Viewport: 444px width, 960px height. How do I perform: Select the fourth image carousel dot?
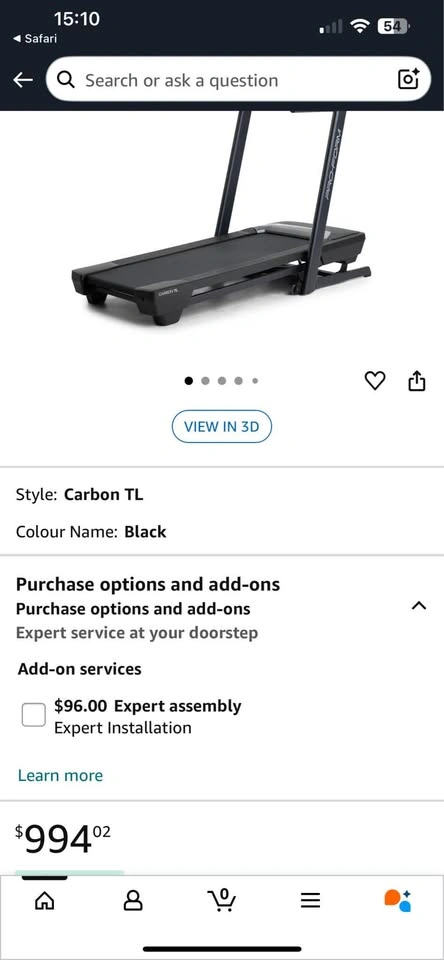[238, 381]
